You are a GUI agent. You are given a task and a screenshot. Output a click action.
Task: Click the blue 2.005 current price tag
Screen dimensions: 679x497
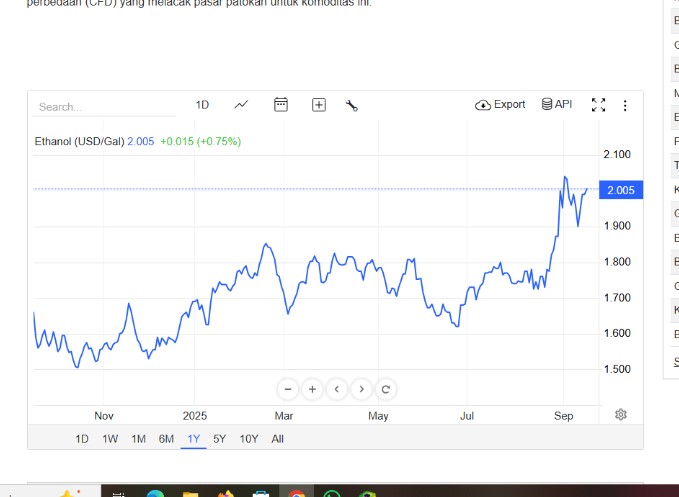pyautogui.click(x=621, y=190)
